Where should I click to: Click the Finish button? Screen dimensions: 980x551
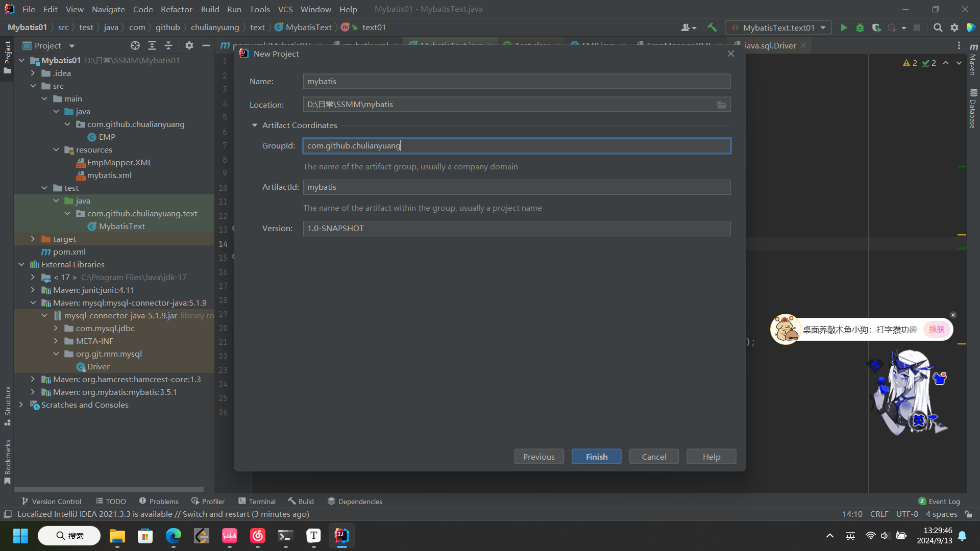pyautogui.click(x=596, y=457)
